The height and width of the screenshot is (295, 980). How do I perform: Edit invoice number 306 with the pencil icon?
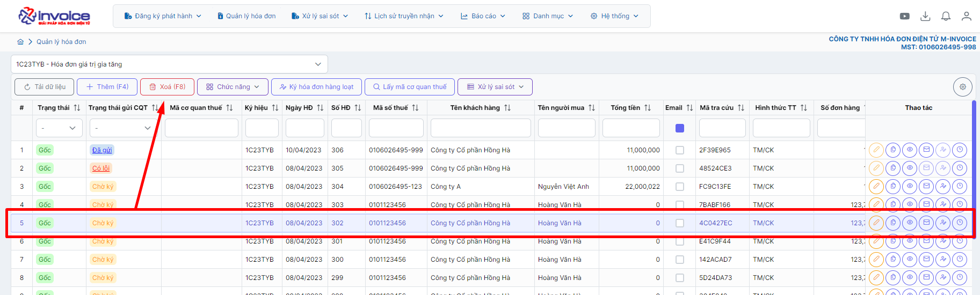point(876,150)
